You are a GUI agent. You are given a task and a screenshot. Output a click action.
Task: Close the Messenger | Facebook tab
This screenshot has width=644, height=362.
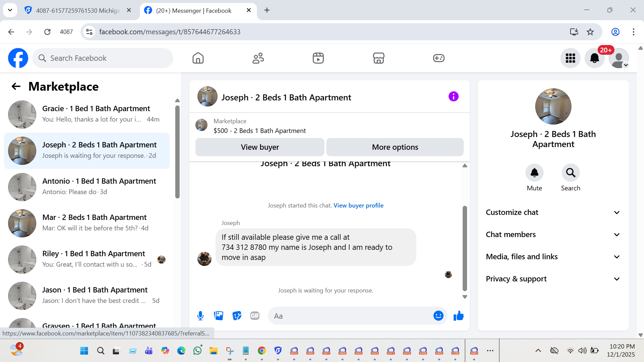249,10
